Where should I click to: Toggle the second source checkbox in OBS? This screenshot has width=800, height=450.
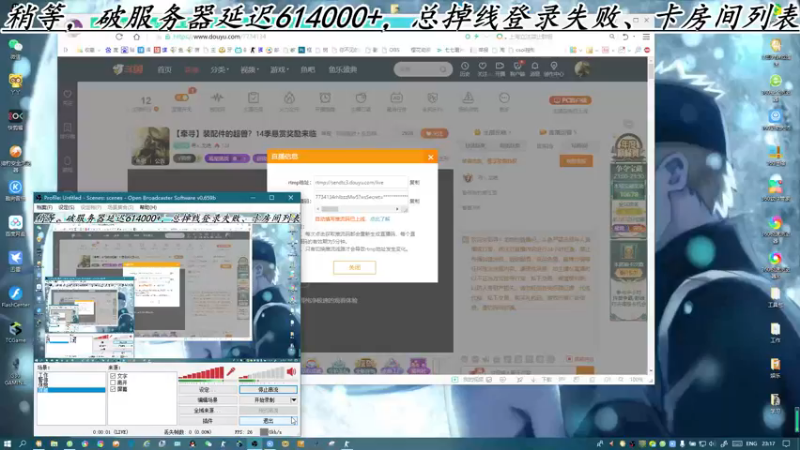(x=113, y=383)
